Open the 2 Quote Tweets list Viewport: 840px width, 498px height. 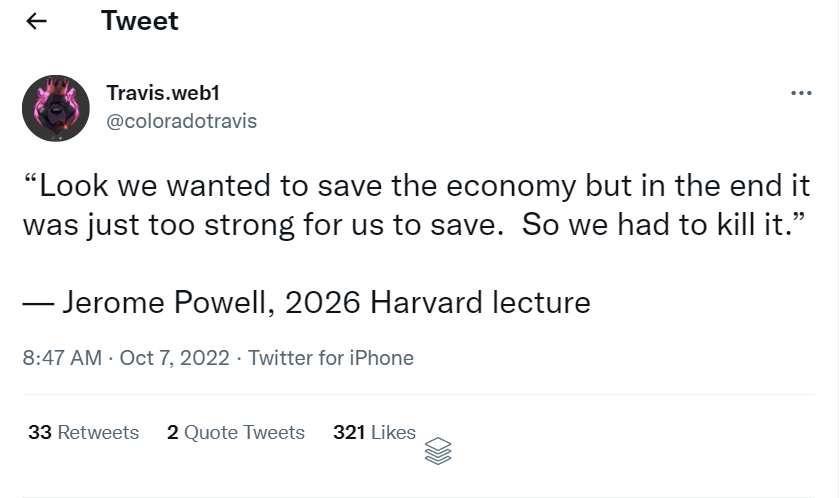point(236,432)
